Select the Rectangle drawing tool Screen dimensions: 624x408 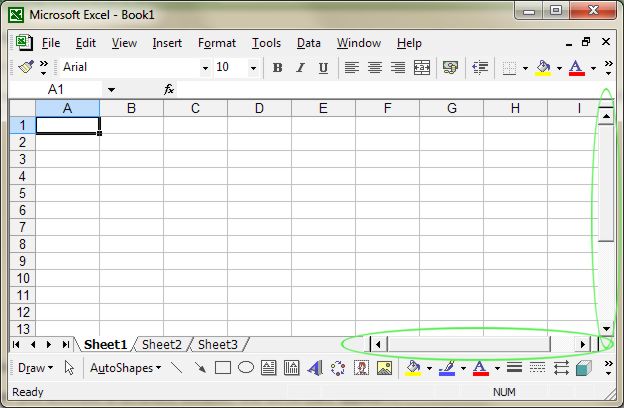(x=223, y=368)
